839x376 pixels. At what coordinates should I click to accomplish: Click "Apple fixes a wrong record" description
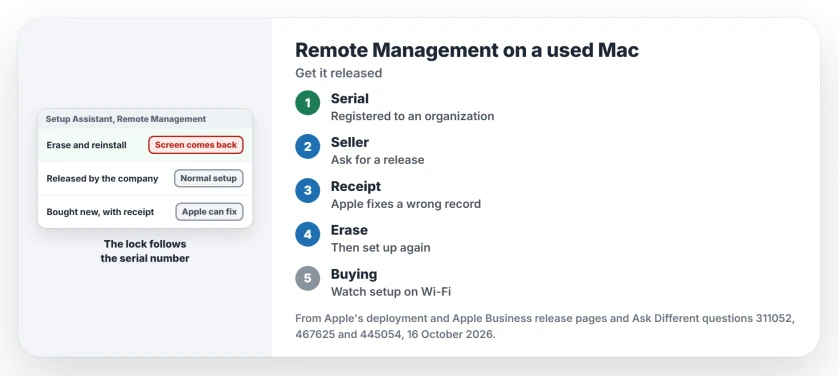tap(406, 204)
